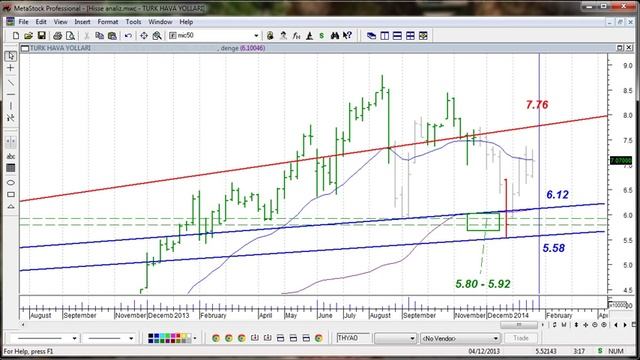The width and height of the screenshot is (640, 360).
Task: Click the Paste icon in the toolbar
Action: pyautogui.click(x=112, y=36)
